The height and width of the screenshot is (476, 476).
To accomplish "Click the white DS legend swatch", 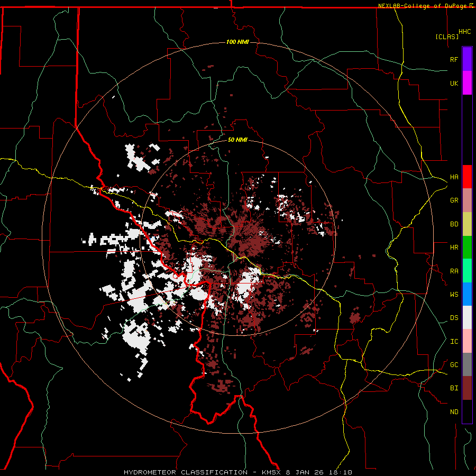I will click(x=467, y=318).
